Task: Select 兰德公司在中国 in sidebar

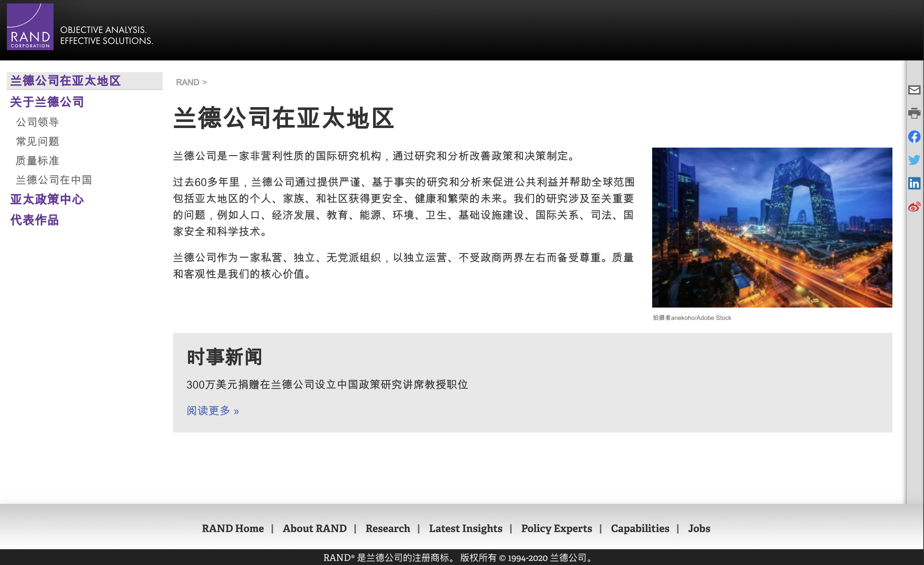Action: [54, 180]
